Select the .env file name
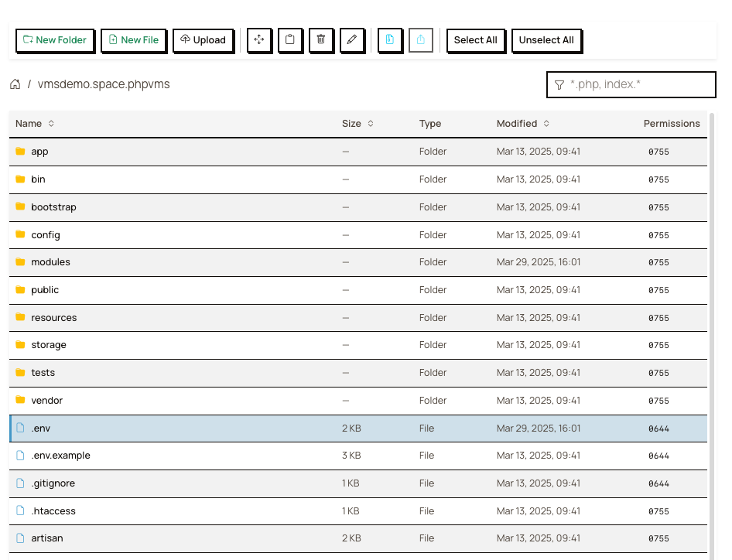 [40, 429]
